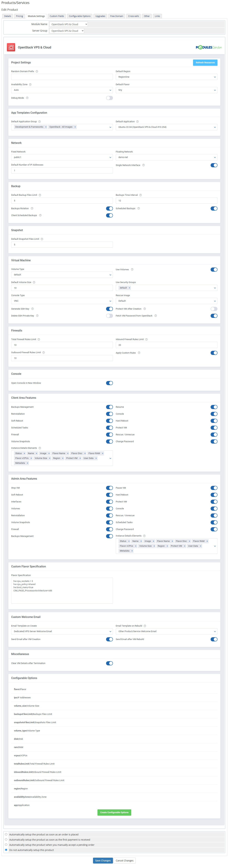Switch to the Pricing tab
This screenshot has height=868, width=228.
(x=19, y=16)
